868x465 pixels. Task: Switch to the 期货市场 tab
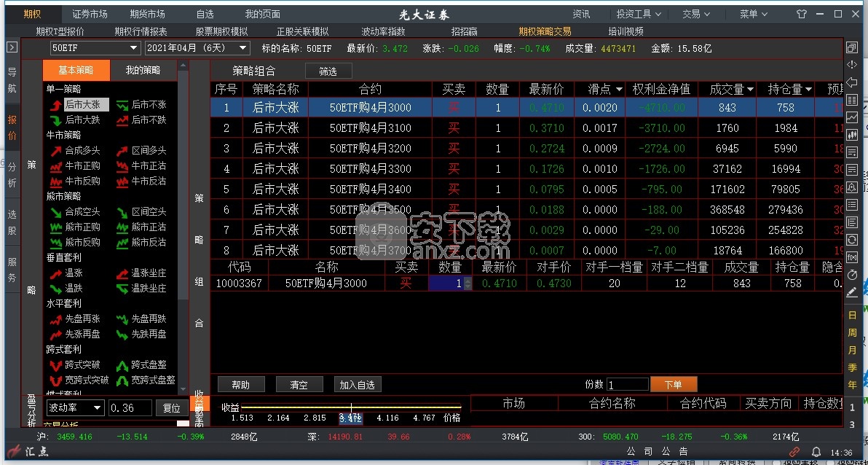[147, 14]
